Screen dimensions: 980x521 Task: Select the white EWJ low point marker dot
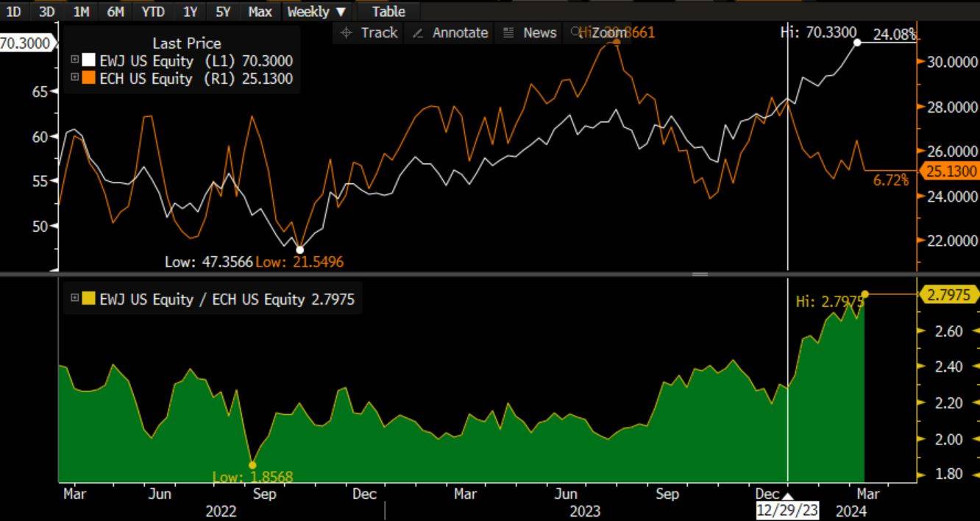tap(299, 250)
